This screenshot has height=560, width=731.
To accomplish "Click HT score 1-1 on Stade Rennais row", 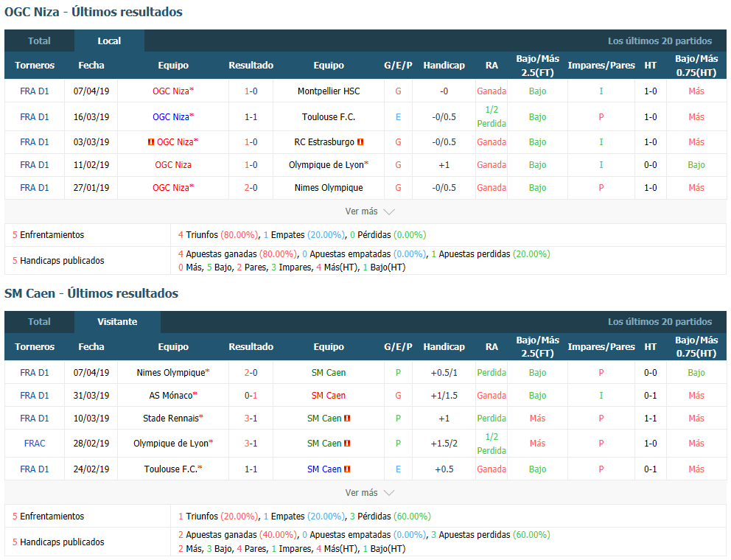I will (651, 419).
